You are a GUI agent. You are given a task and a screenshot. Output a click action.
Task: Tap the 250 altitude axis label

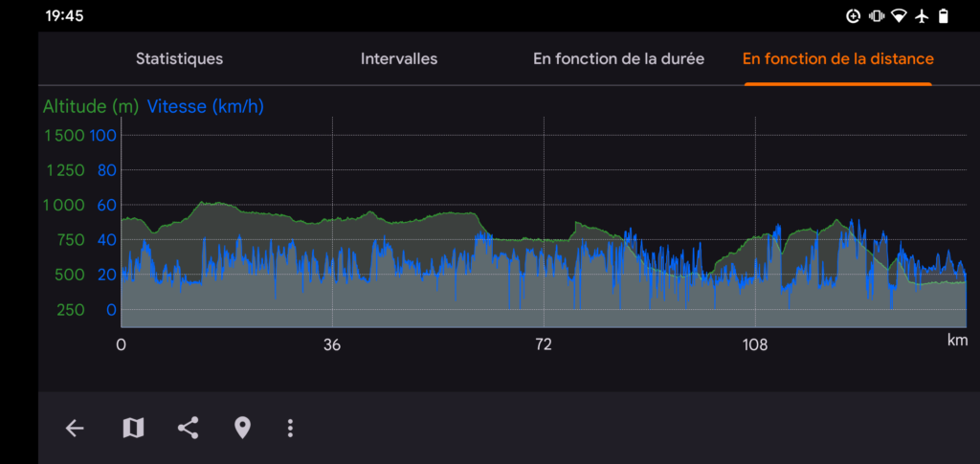pos(71,310)
